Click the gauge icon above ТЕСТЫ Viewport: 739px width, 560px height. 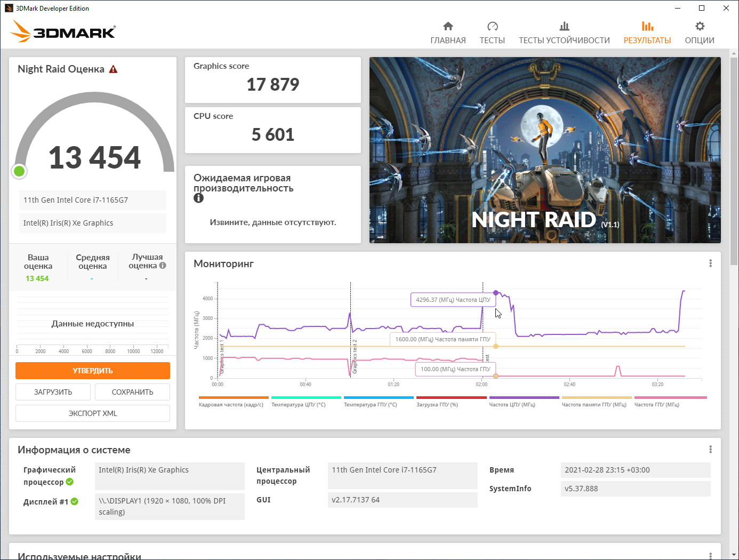click(x=492, y=26)
